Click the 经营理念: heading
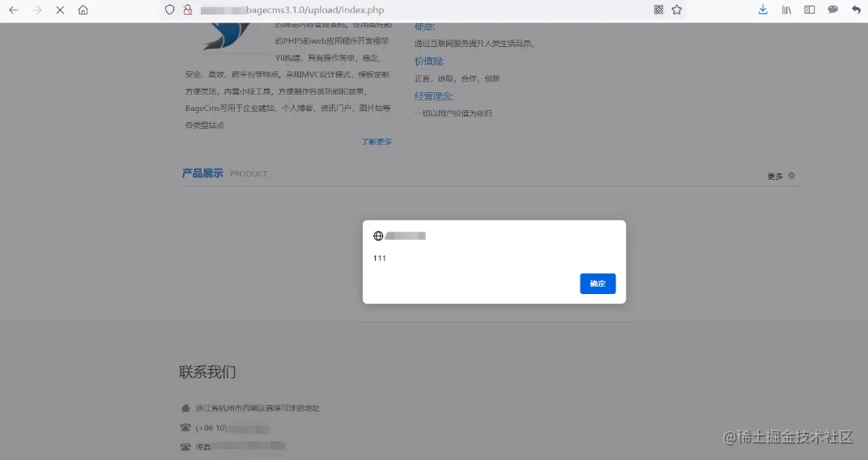This screenshot has width=868, height=460. (434, 96)
